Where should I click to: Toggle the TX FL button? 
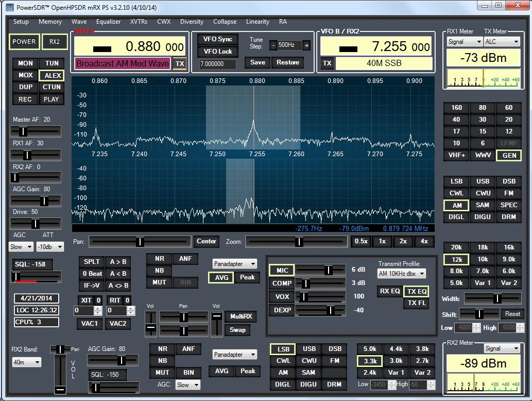point(416,303)
